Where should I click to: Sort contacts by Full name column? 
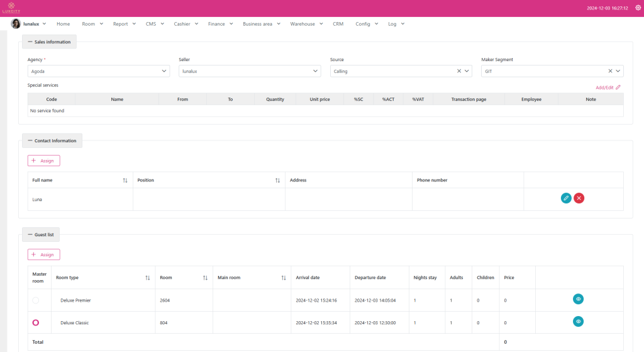125,180
